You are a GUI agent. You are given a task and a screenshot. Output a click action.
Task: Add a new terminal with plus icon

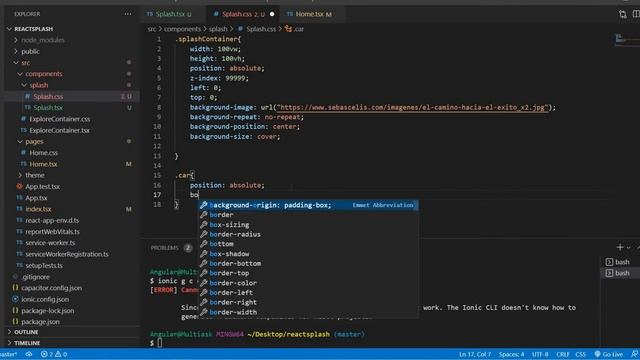(x=620, y=247)
